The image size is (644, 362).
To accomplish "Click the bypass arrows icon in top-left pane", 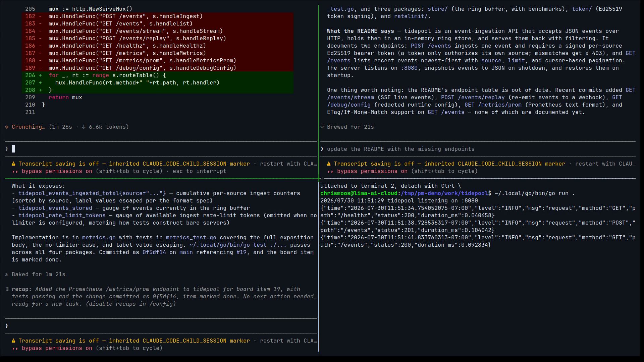I will pos(15,171).
